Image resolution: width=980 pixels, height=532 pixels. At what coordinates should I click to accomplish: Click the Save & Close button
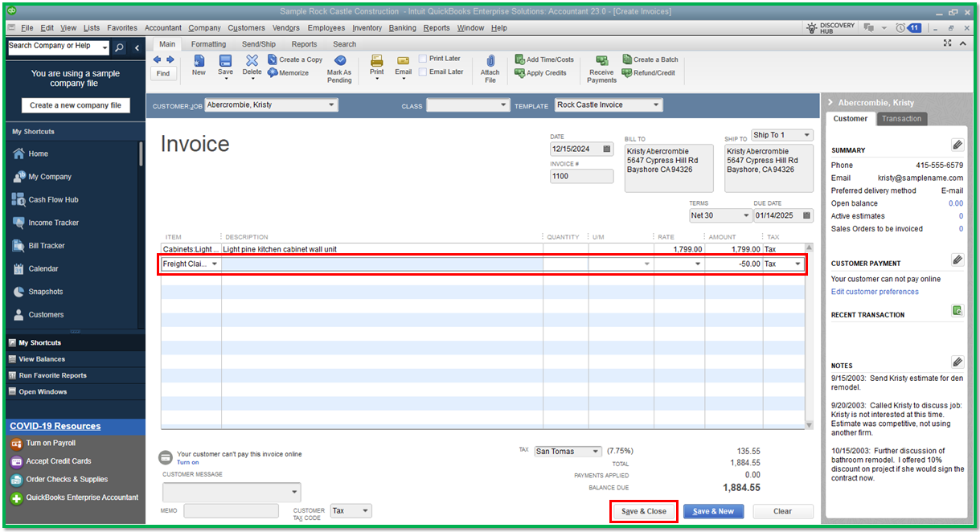(x=644, y=511)
